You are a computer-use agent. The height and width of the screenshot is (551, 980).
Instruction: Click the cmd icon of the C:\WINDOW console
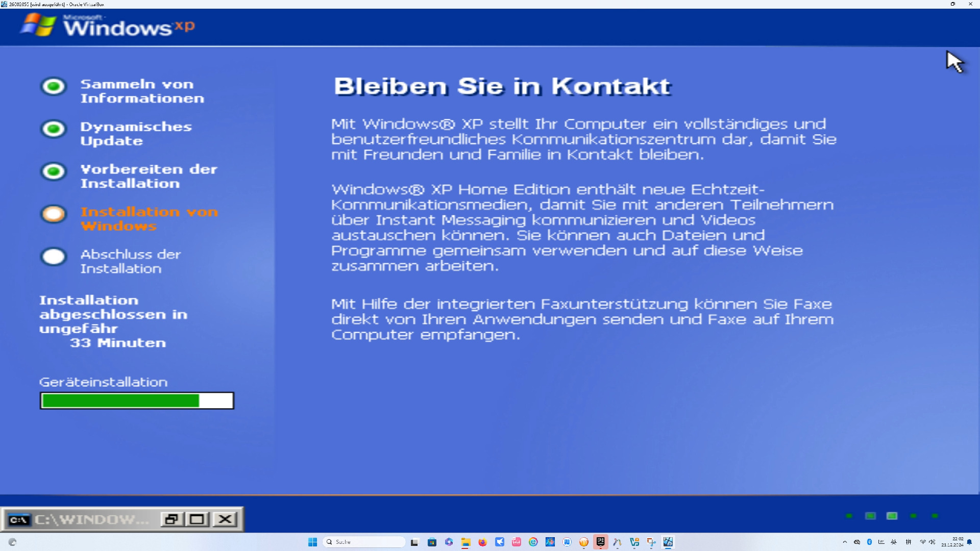[19, 520]
